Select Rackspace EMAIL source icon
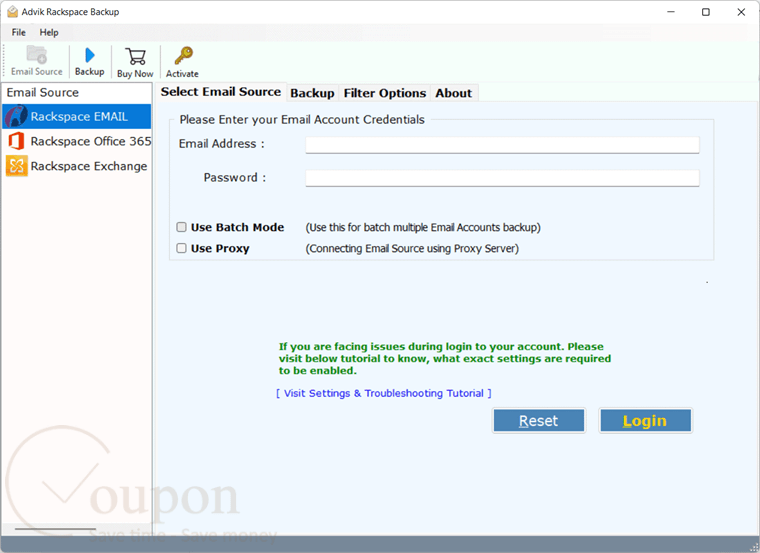Viewport: 760px width, 553px height. coord(16,116)
